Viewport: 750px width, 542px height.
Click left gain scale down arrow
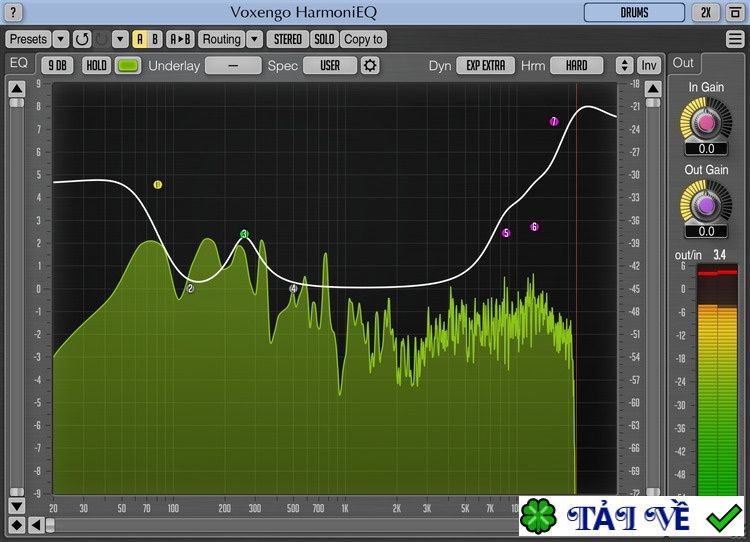[x=17, y=506]
